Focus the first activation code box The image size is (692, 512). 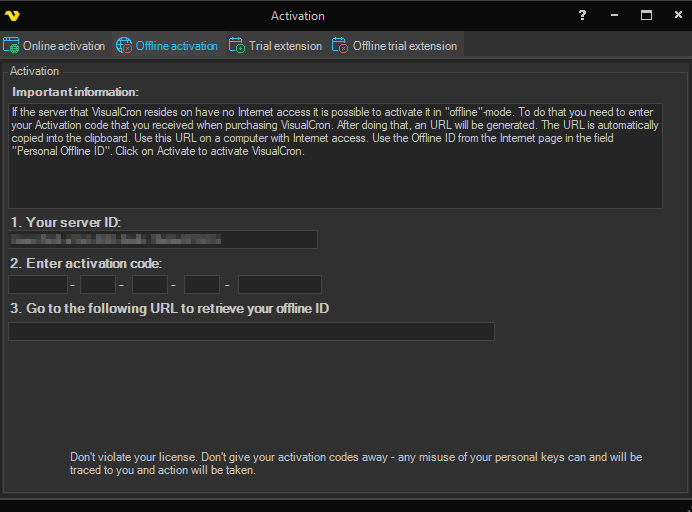pos(38,284)
